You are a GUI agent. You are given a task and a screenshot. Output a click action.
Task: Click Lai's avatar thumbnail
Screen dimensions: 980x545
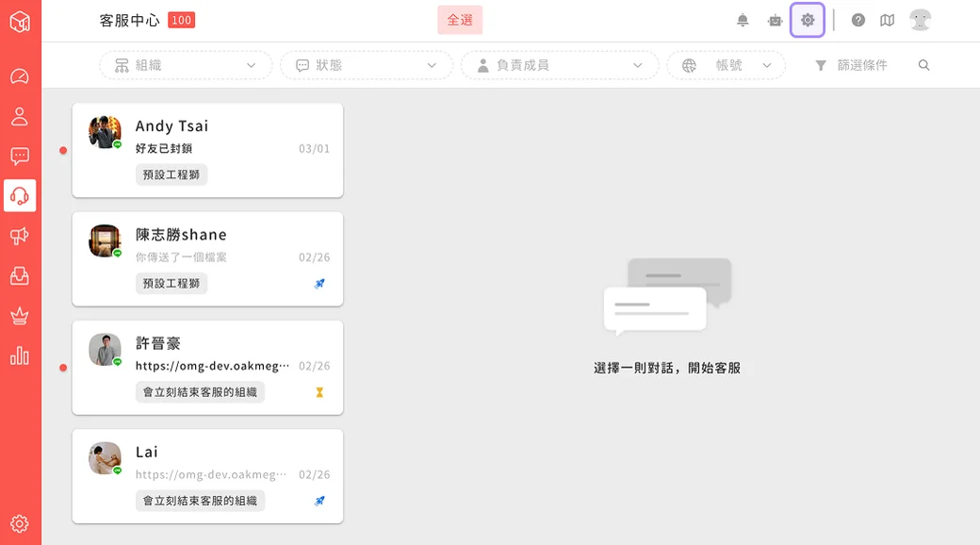(x=105, y=458)
